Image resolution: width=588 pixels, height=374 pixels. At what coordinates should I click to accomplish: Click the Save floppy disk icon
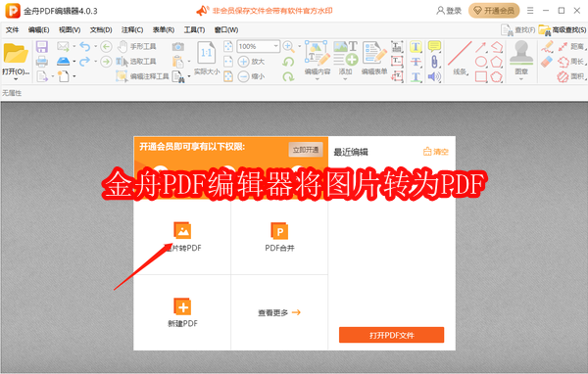tap(41, 47)
